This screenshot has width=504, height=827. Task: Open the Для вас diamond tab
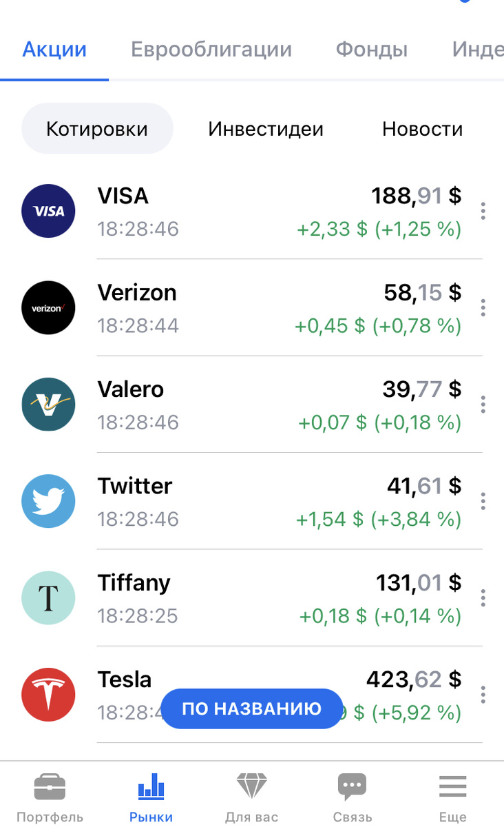pyautogui.click(x=252, y=797)
